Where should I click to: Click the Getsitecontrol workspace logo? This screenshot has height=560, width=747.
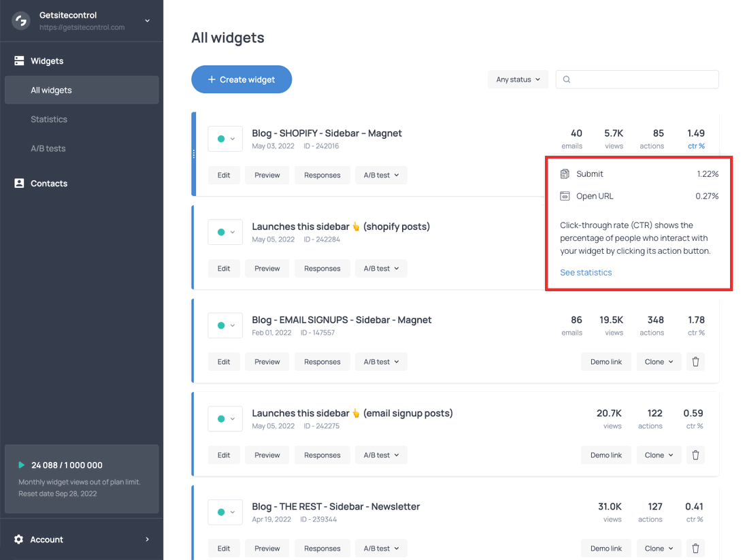20,20
